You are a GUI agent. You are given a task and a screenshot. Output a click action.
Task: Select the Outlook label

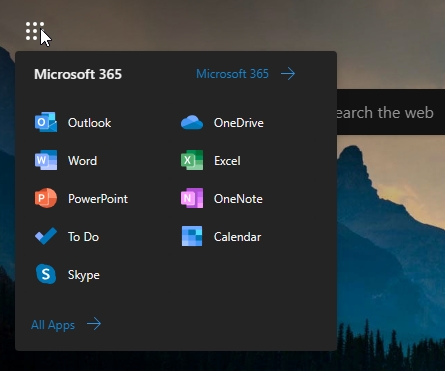tap(89, 123)
